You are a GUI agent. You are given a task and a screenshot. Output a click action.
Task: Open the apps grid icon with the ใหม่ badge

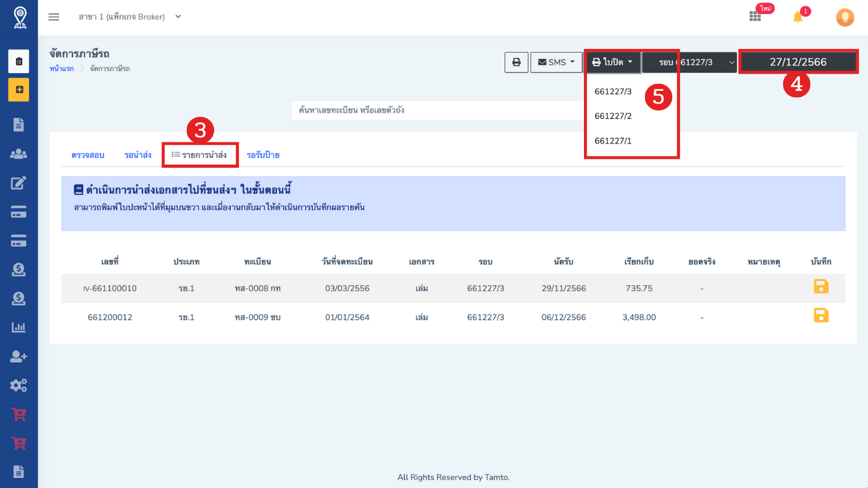tap(755, 17)
